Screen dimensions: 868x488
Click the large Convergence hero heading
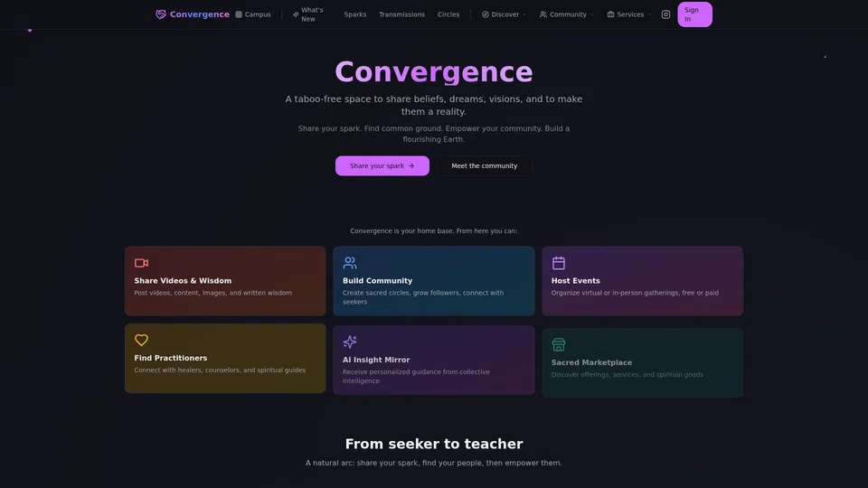coord(433,72)
